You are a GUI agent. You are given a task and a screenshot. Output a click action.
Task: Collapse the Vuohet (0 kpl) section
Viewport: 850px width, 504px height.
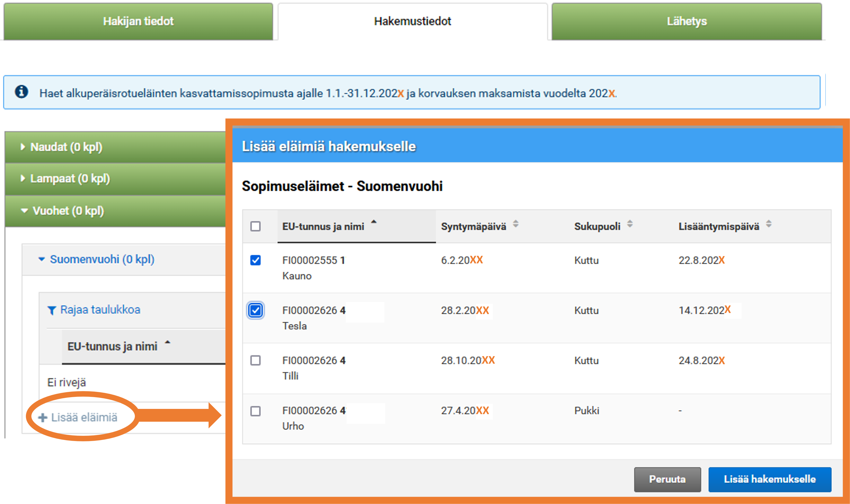pos(68,211)
